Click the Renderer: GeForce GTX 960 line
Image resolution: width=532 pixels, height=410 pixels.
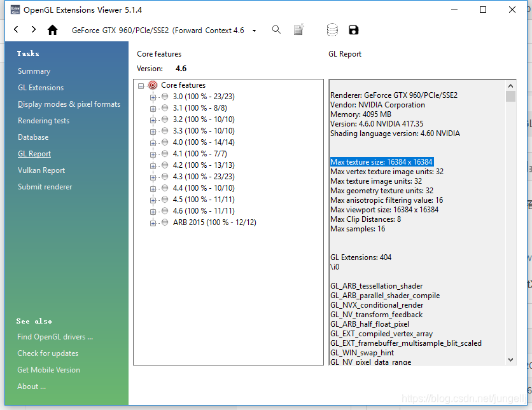pyautogui.click(x=394, y=95)
